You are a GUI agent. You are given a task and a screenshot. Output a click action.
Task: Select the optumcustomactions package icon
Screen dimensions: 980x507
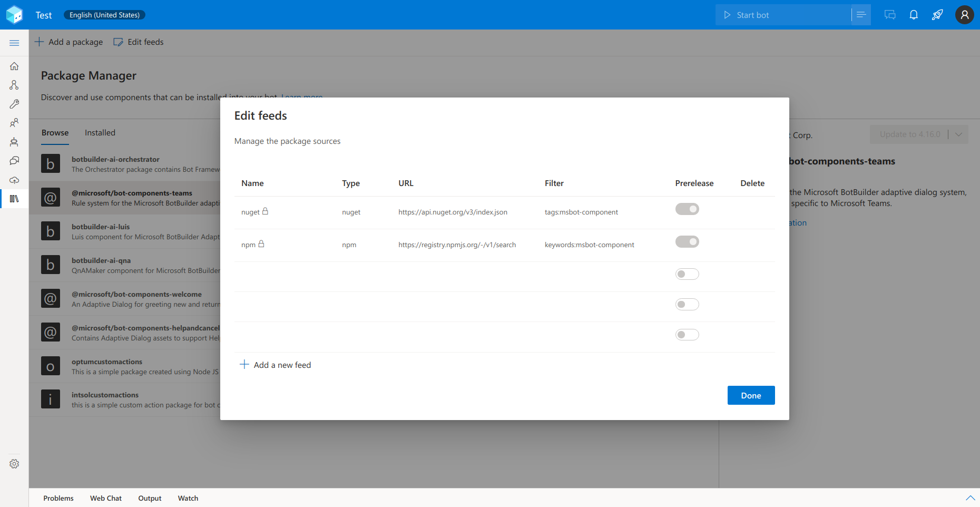click(x=51, y=366)
